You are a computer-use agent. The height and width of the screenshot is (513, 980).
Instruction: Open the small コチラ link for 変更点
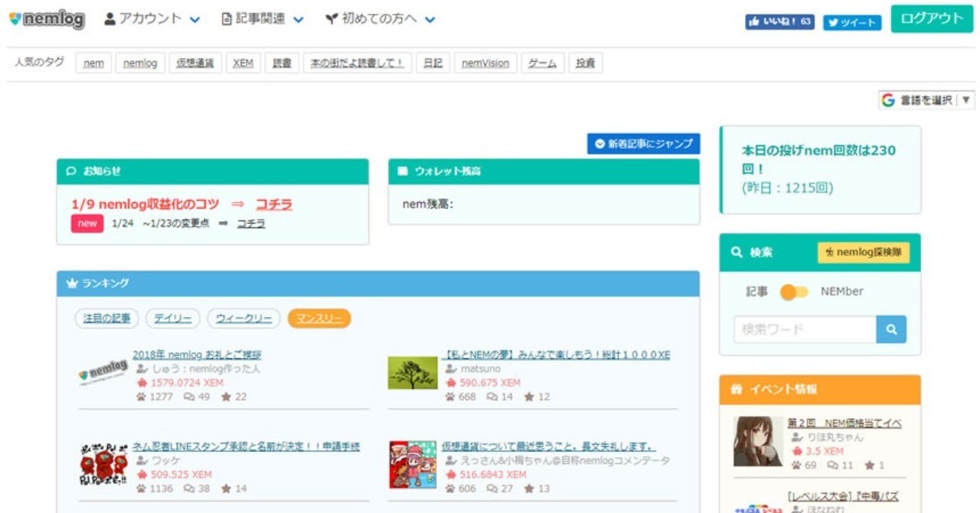[x=251, y=224]
